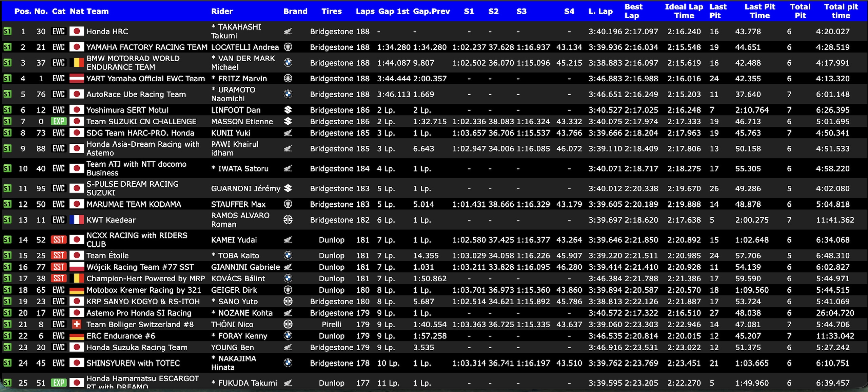The image size is (868, 392).
Task: Click the Total pit time column header
Action: [x=841, y=11]
